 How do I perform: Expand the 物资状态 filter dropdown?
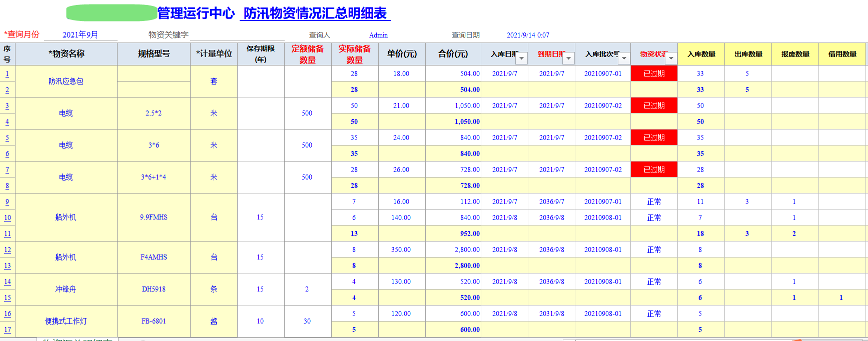point(671,58)
